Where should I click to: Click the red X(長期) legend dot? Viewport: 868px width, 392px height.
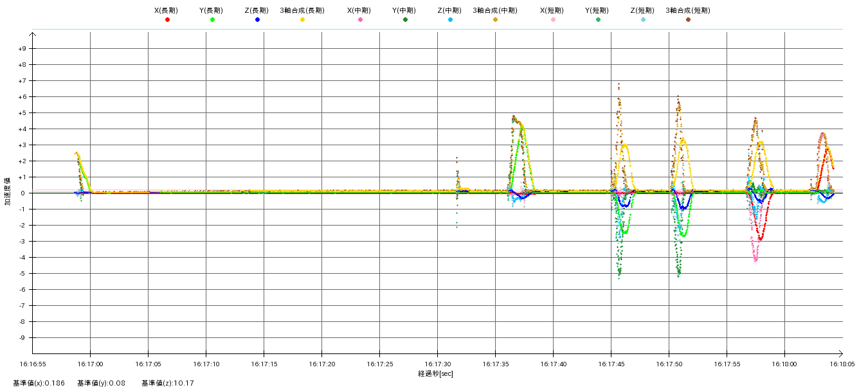[x=167, y=20]
